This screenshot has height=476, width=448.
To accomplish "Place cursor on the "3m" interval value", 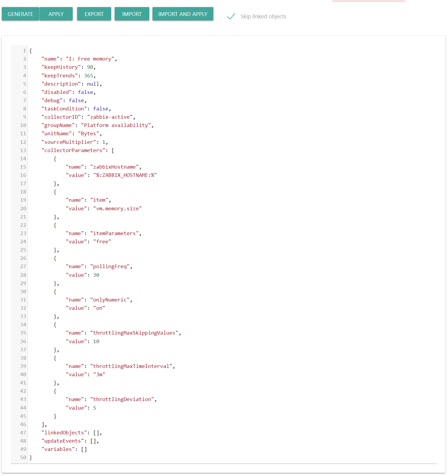I will (x=99, y=375).
